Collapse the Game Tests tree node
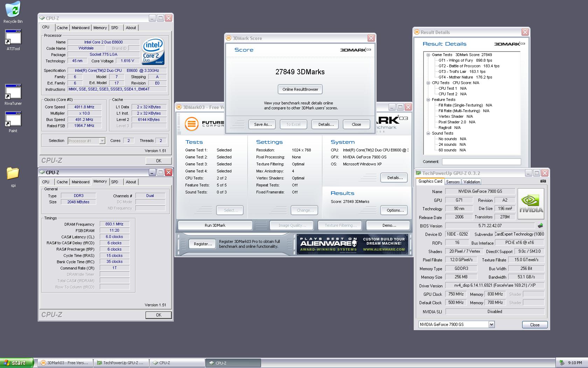The image size is (588, 368). click(x=428, y=55)
